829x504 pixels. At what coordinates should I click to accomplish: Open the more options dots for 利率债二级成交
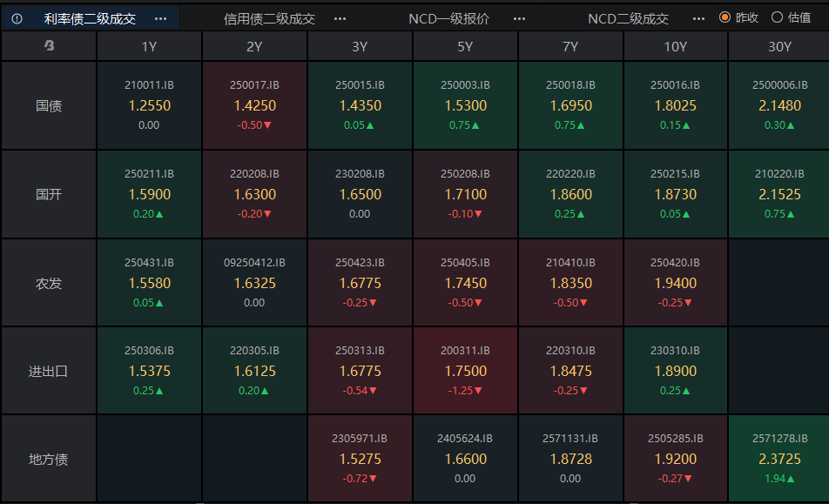[x=160, y=18]
